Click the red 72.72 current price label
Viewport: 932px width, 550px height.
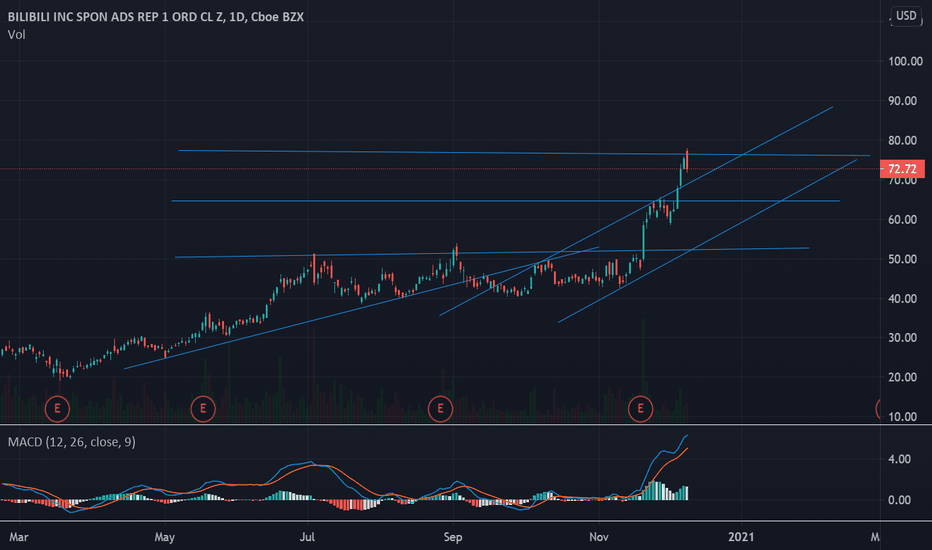(902, 169)
